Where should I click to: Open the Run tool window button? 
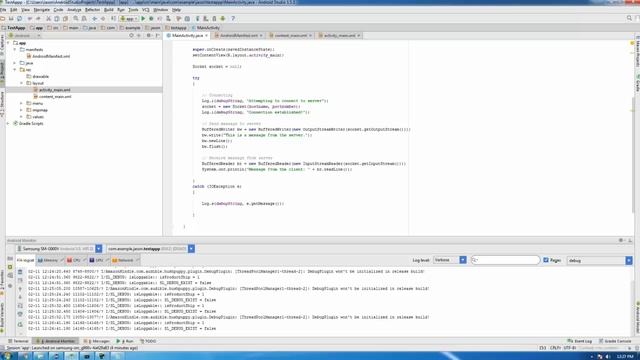125,341
